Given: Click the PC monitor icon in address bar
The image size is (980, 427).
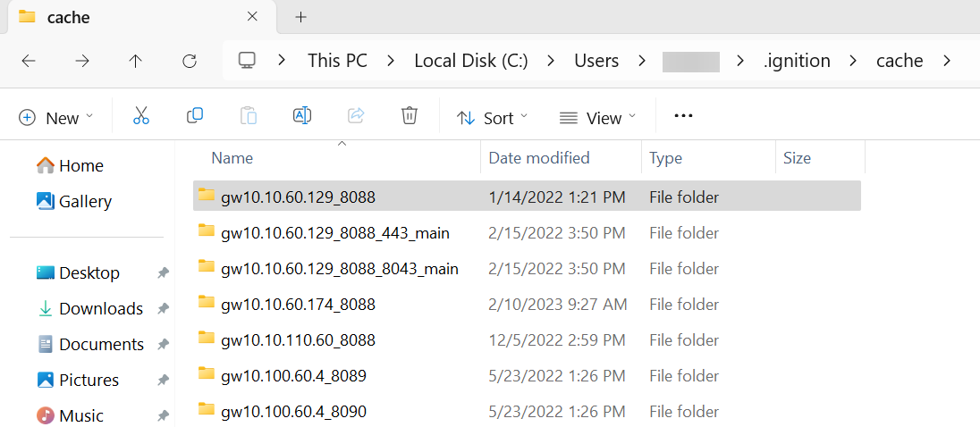Looking at the screenshot, I should click(x=247, y=61).
